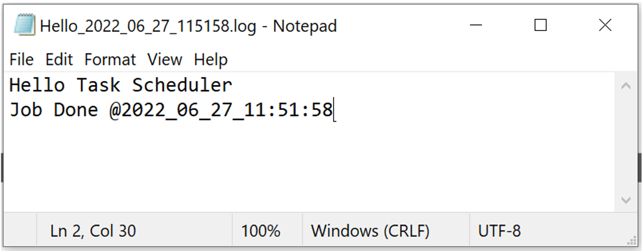This screenshot has height=251, width=644.
Task: Open the View menu
Action: [x=164, y=60]
